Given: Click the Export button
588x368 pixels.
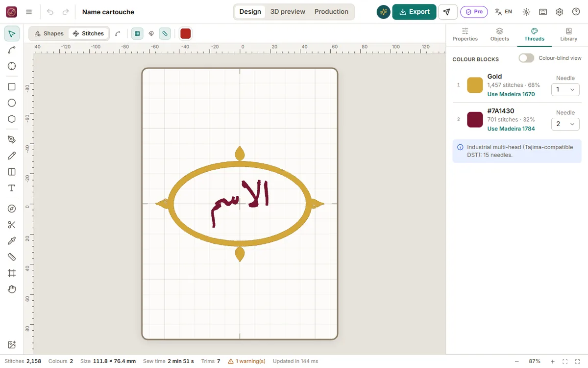Looking at the screenshot, I should [x=414, y=12].
